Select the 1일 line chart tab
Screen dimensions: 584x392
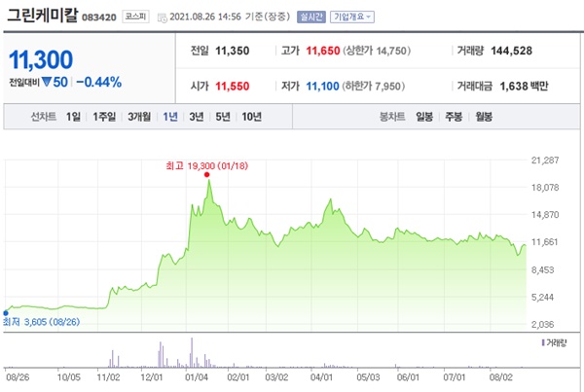(73, 117)
